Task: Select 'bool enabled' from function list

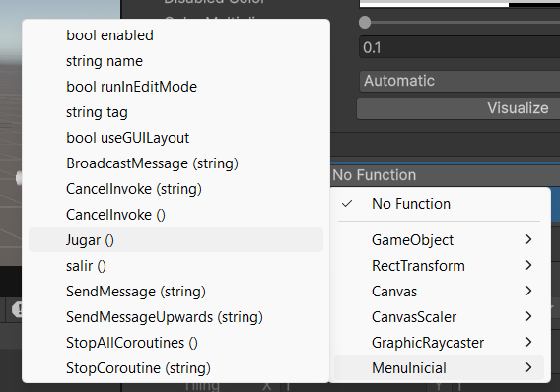Action: point(175,35)
